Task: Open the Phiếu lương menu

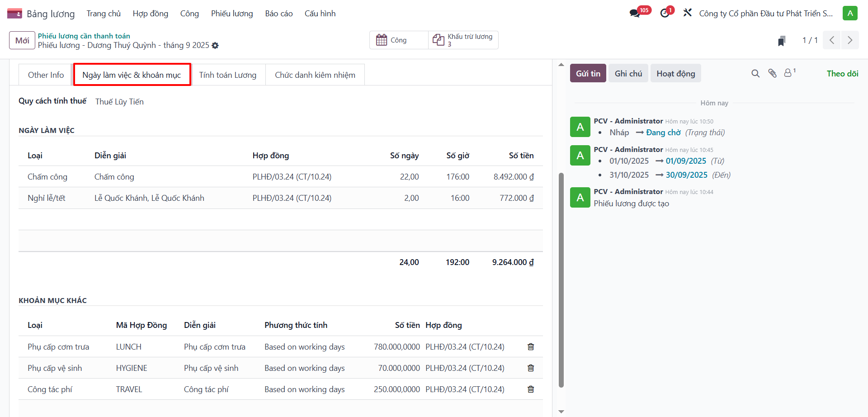Action: pos(232,14)
